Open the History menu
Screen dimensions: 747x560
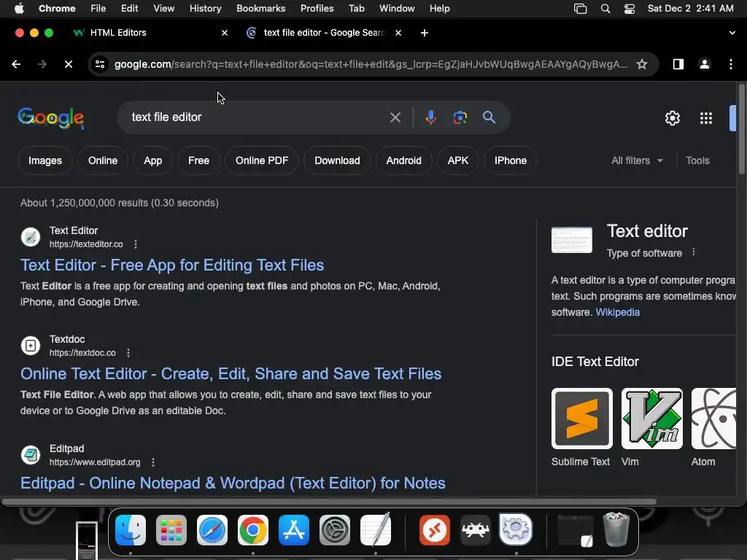[205, 9]
